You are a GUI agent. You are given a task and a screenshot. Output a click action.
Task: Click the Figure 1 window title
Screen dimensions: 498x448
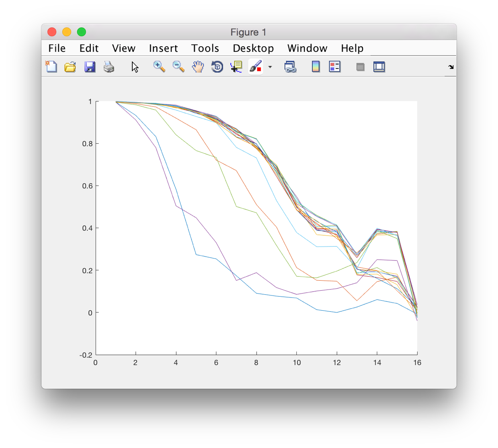click(x=249, y=32)
